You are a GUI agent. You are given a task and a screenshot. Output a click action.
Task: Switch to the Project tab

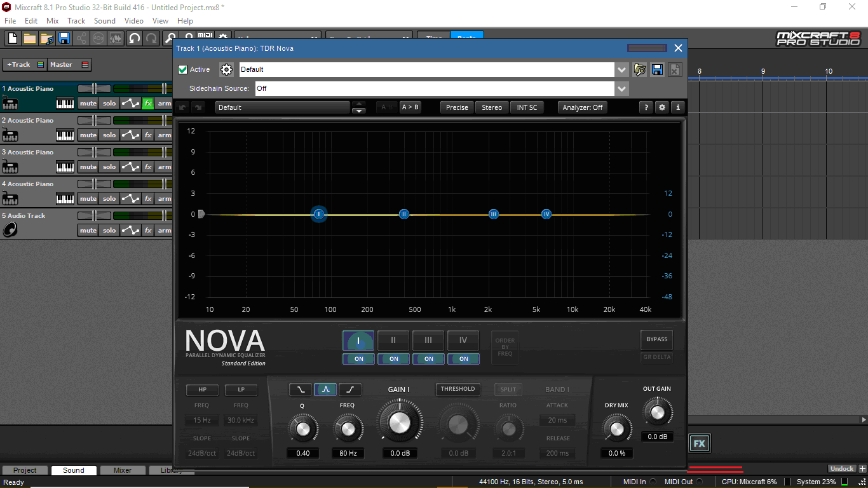coord(25,470)
